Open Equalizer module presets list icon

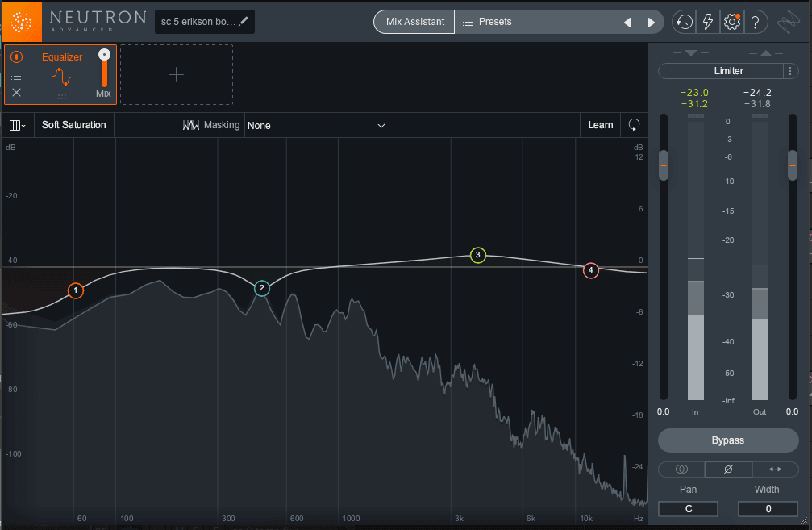(17, 76)
